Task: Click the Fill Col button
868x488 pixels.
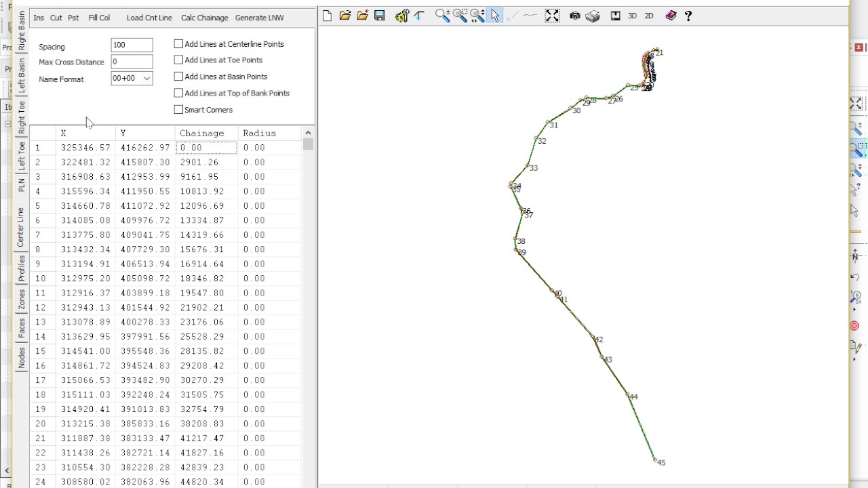Action: tap(99, 18)
